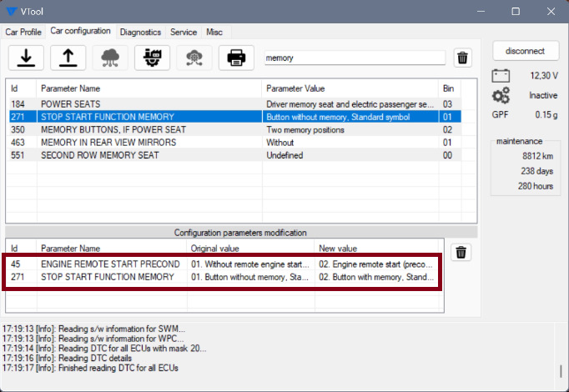
Task: Click the search field containing 'memory'
Action: 355,58
